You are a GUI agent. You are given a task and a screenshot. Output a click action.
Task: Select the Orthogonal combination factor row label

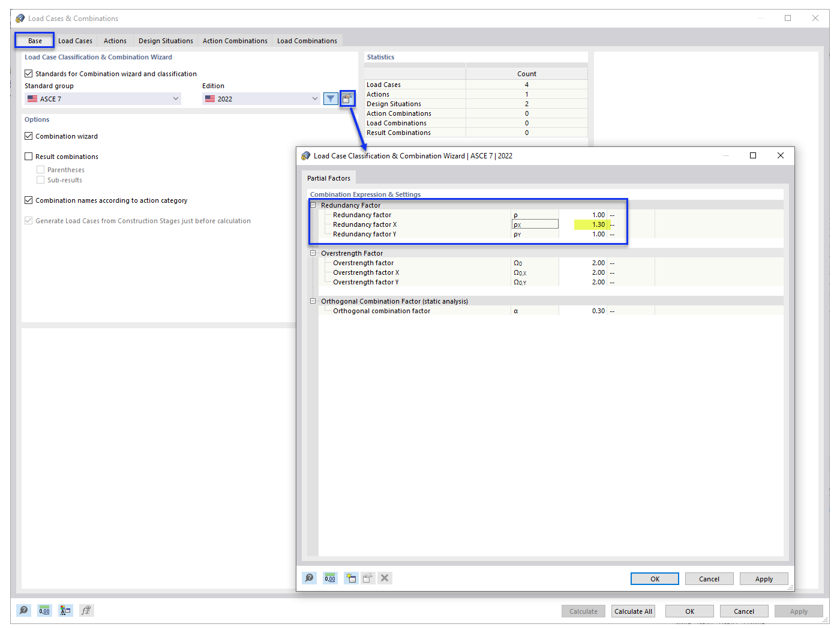pos(382,311)
